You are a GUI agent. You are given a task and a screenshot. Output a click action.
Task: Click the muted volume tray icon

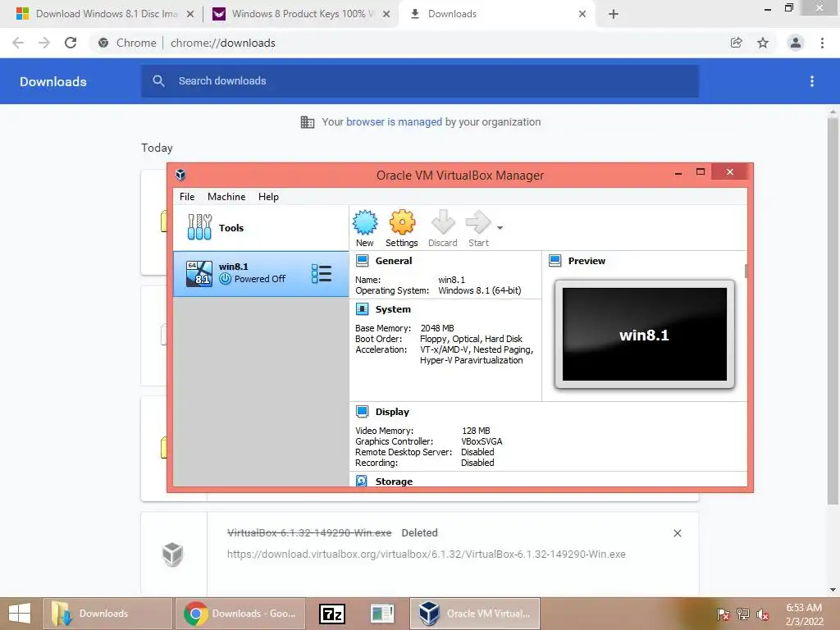[763, 614]
